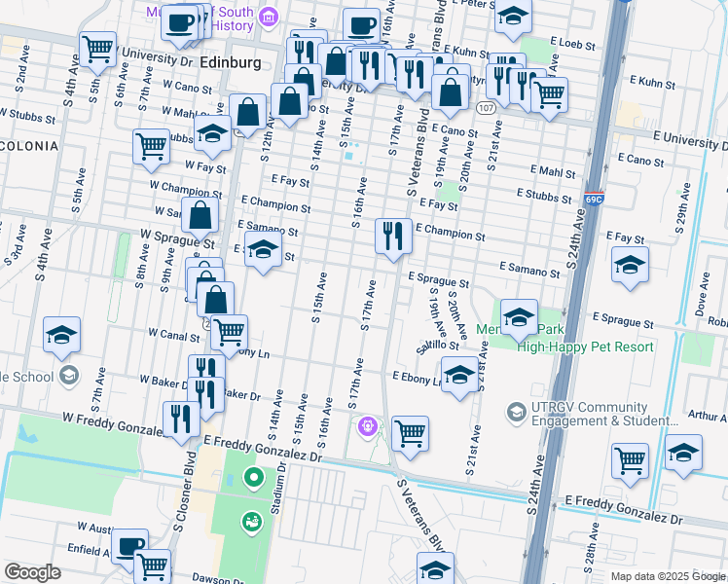The image size is (728, 584).
Task: Click the grocery cart marker near W Fay St
Action: (x=152, y=148)
